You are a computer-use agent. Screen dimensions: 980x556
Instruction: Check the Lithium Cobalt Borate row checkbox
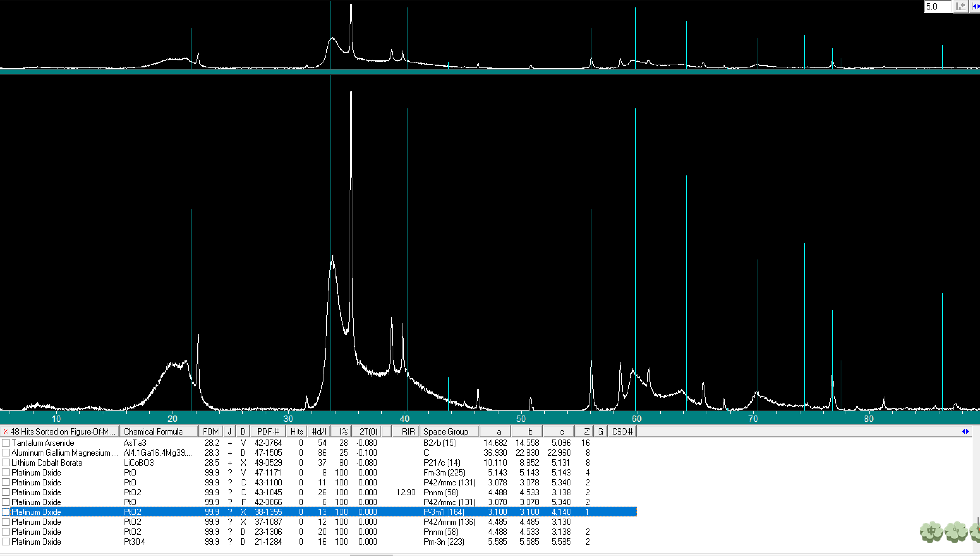point(6,462)
